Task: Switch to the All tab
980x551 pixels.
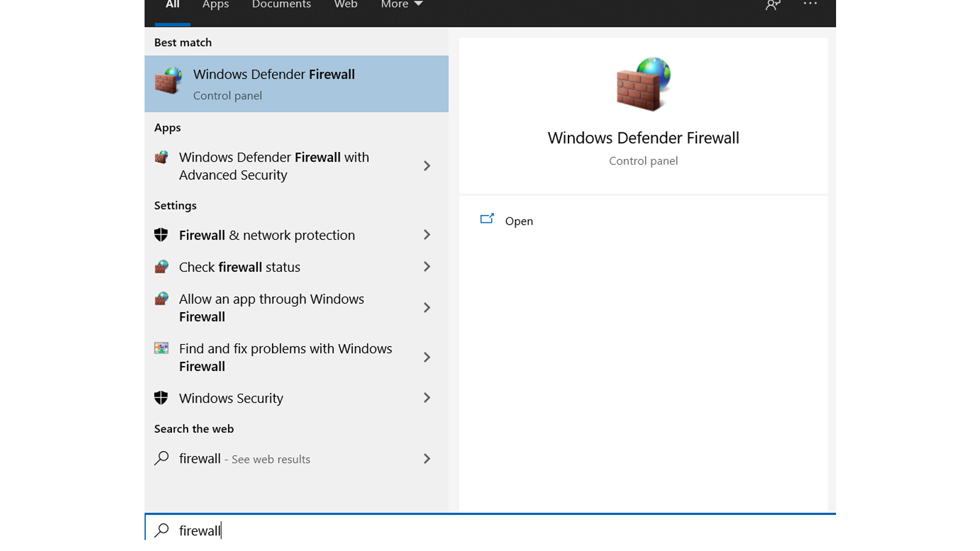Action: pos(173,5)
